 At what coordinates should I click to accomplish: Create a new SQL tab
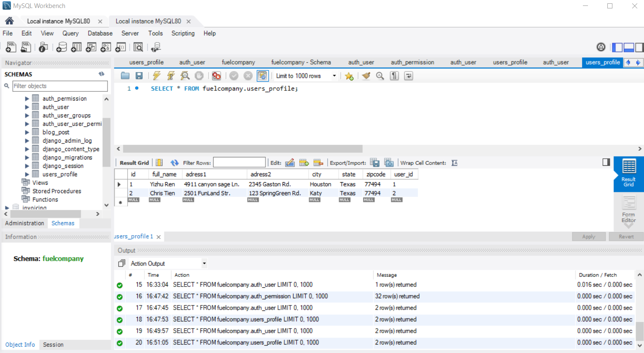click(x=10, y=47)
